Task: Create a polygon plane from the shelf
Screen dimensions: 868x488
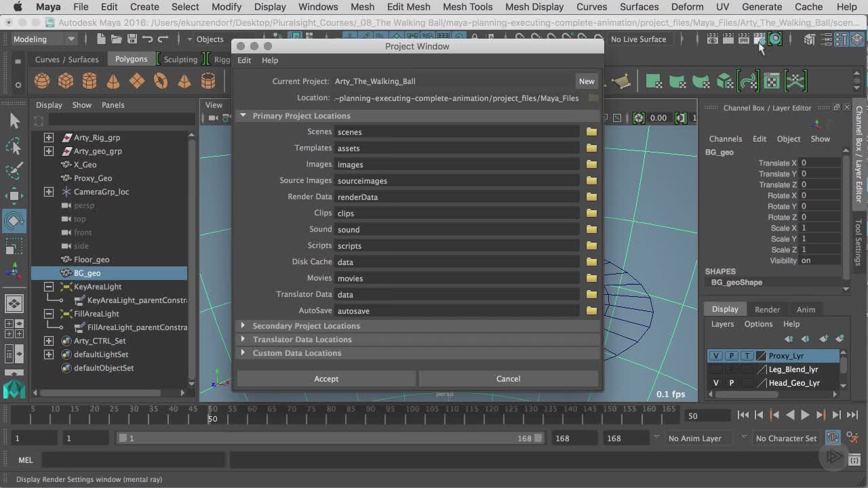Action: pyautogui.click(x=137, y=81)
